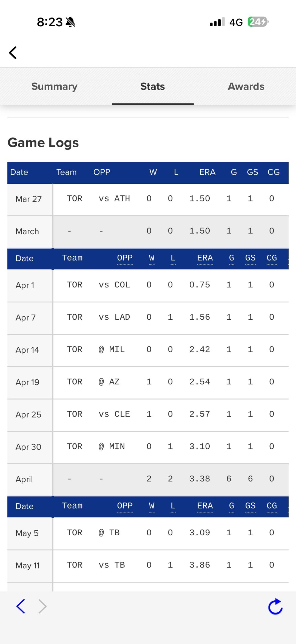This screenshot has height=644, width=296.
Task: Tap the cellular signal bars icon
Action: point(217,22)
